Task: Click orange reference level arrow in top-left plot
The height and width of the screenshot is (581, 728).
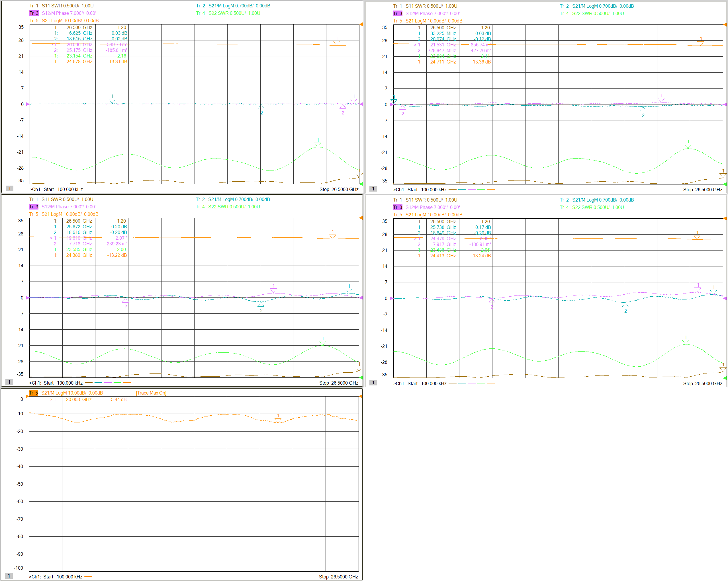Action: (x=361, y=24)
